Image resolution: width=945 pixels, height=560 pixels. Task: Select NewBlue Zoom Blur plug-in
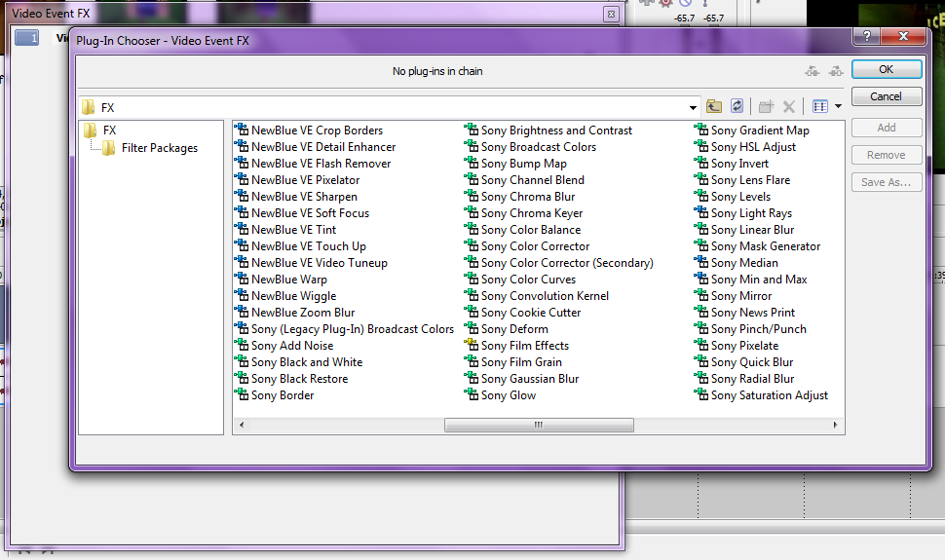pos(295,313)
